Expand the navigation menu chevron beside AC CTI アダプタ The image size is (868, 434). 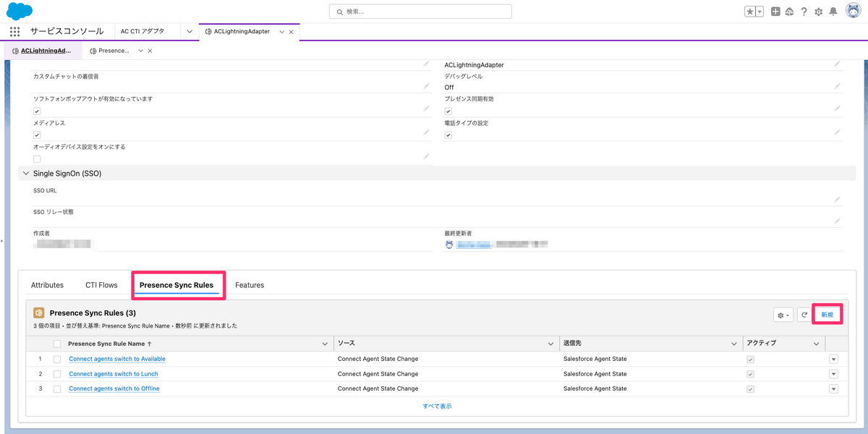pyautogui.click(x=190, y=32)
